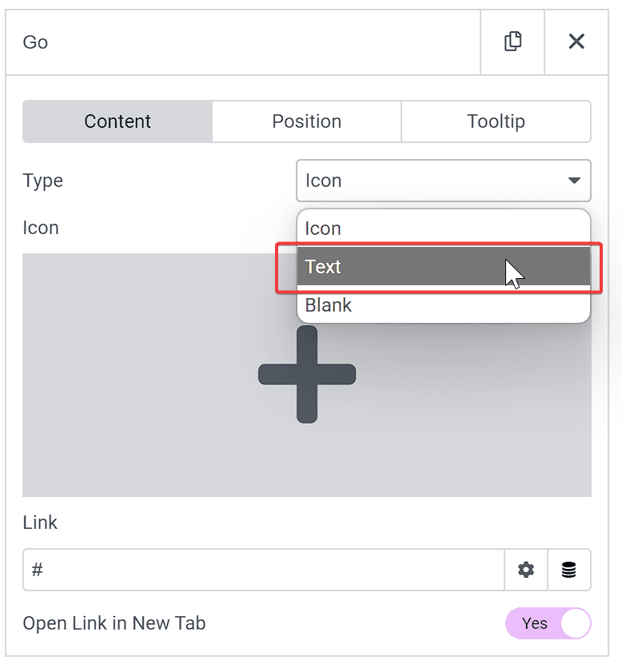Click into the Link input field
This screenshot has width=622, height=672.
(264, 570)
